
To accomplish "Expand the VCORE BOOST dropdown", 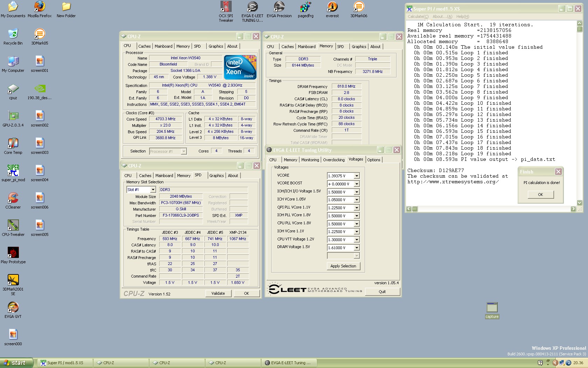I will (357, 184).
